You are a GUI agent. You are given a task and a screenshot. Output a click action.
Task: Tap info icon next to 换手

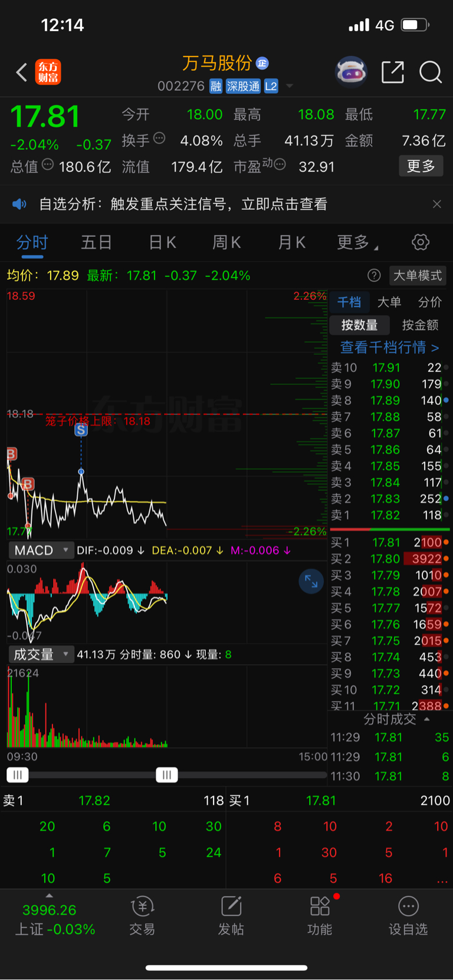[x=159, y=138]
